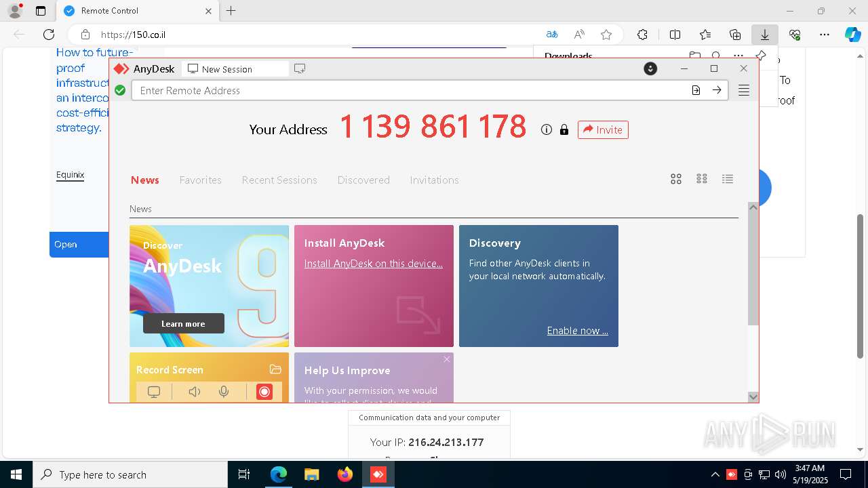The height and width of the screenshot is (488, 868).
Task: Click the Install AnyDesk on this device link
Action: 374,263
